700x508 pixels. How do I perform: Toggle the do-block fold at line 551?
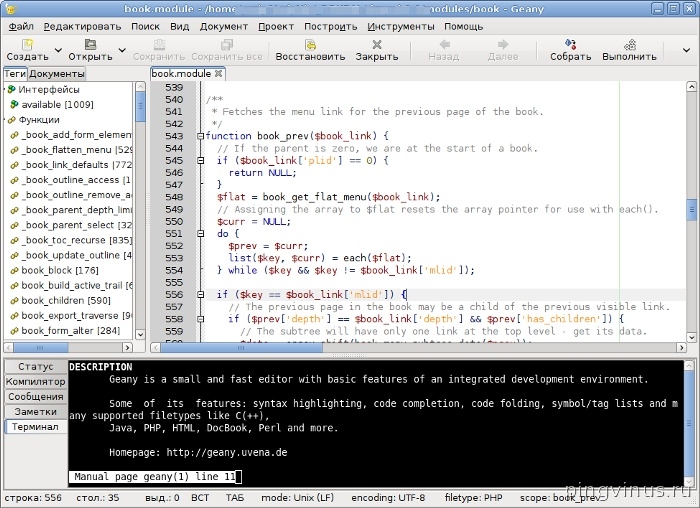tap(201, 233)
